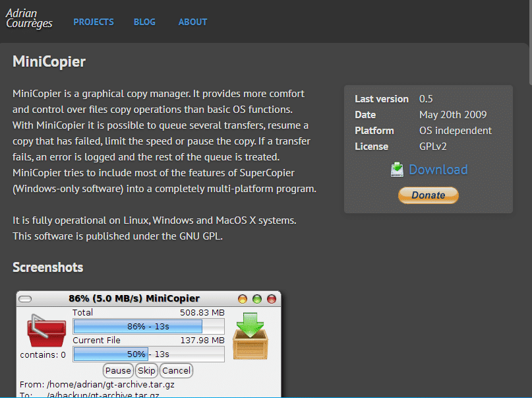Click the Last version label
This screenshot has height=398, width=532.
[382, 99]
